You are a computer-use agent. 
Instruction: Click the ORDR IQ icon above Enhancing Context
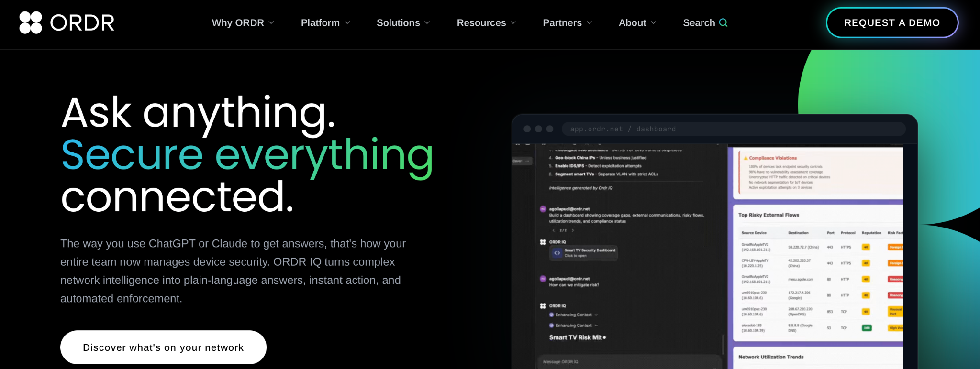[543, 306]
